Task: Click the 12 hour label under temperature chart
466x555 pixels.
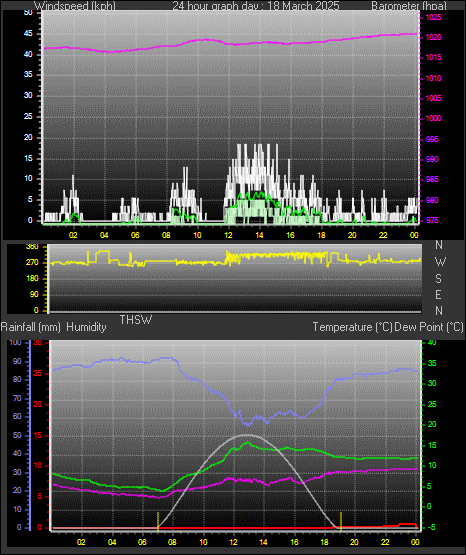Action: click(234, 542)
